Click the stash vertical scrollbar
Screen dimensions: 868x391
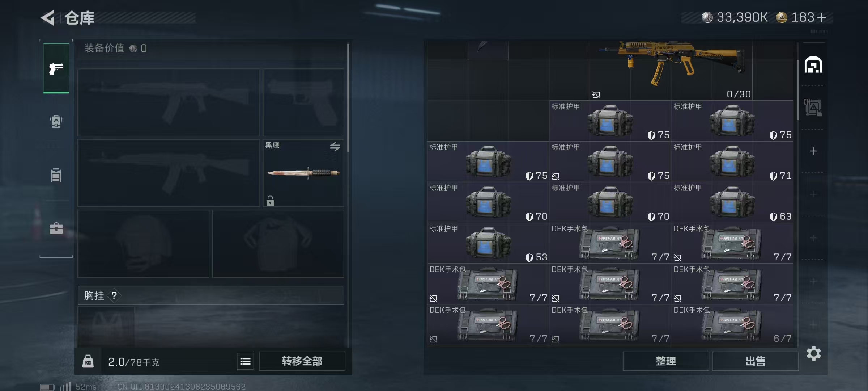pyautogui.click(x=797, y=89)
